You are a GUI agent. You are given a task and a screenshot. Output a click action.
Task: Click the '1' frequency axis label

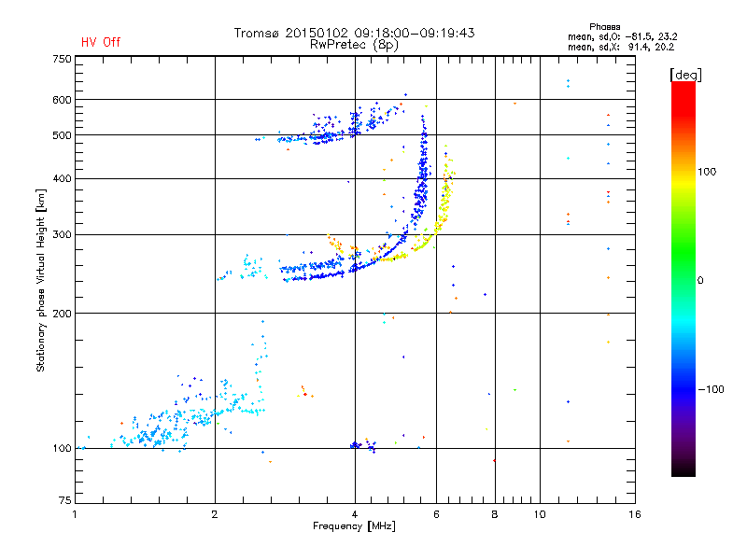click(x=75, y=514)
